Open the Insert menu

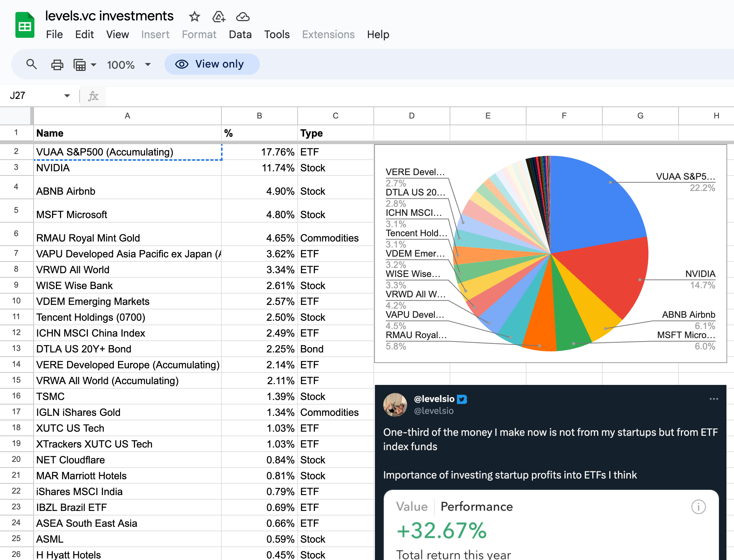(155, 34)
